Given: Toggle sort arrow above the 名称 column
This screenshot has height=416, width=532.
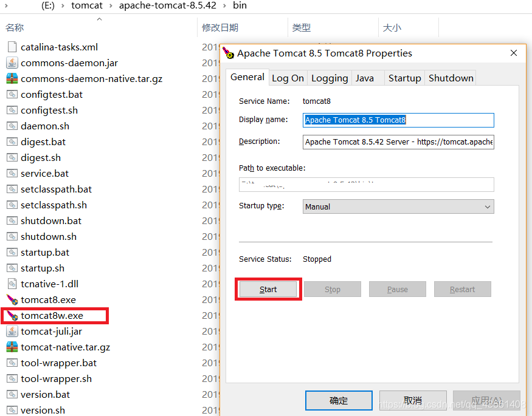Looking at the screenshot, I should click(x=100, y=19).
